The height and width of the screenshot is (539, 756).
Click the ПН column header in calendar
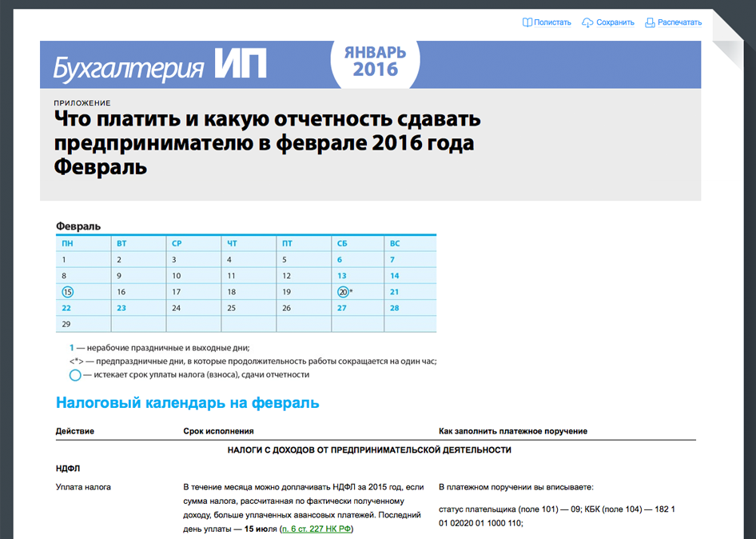click(67, 242)
